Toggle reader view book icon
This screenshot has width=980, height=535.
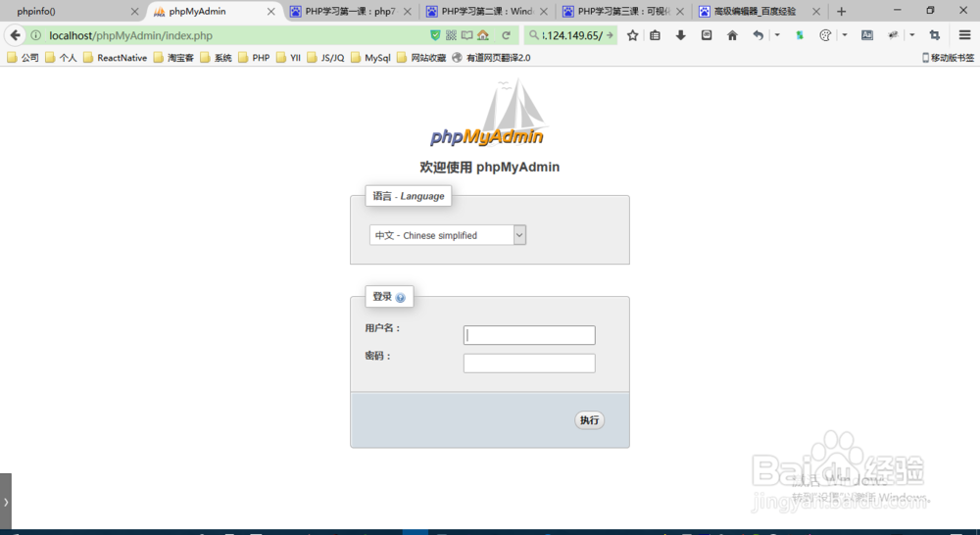pos(466,35)
